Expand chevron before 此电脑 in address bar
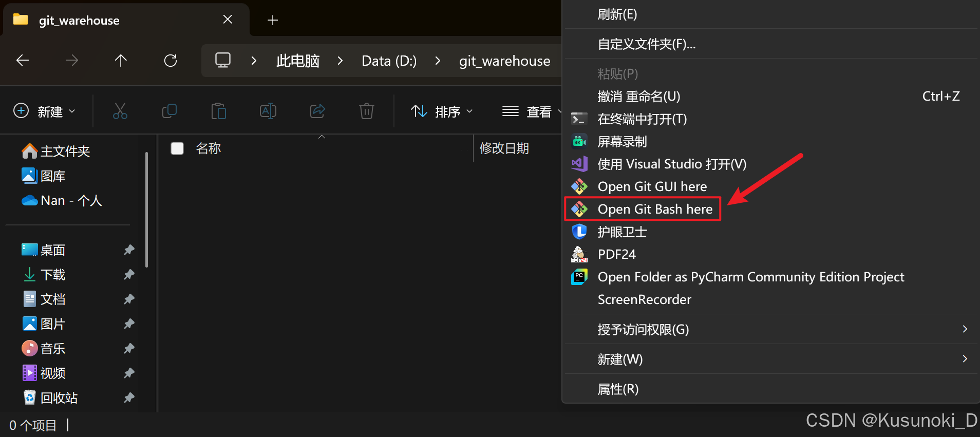Viewport: 980px width, 437px height. coord(254,61)
